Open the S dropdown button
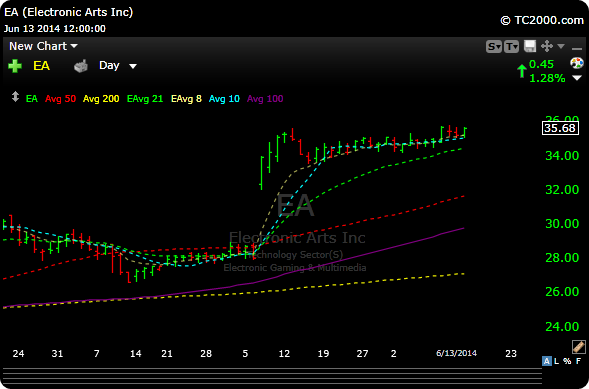589x389 pixels. (x=494, y=47)
